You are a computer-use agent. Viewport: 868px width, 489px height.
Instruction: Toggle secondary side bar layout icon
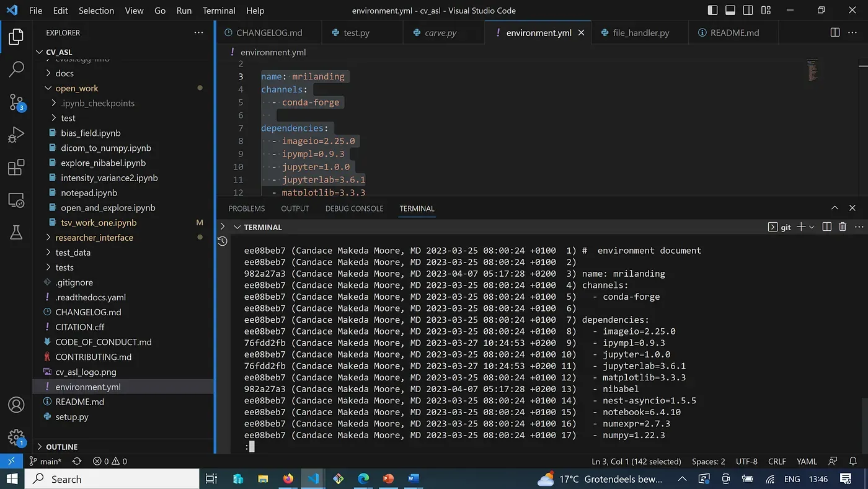(748, 10)
